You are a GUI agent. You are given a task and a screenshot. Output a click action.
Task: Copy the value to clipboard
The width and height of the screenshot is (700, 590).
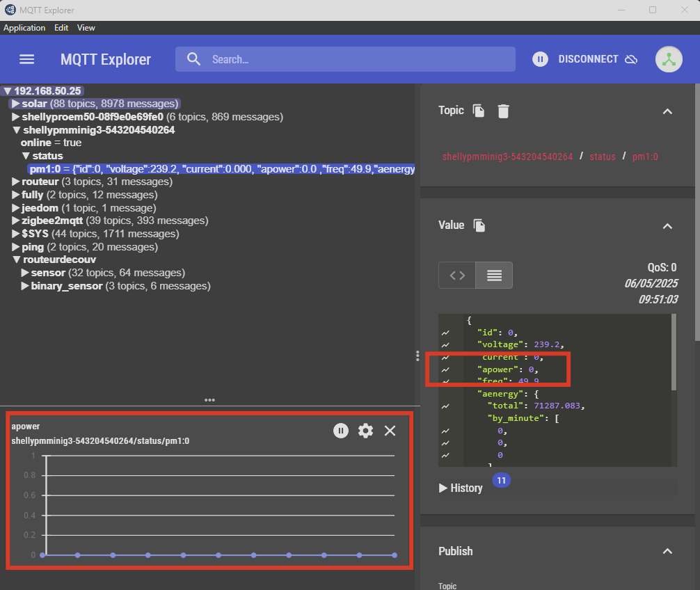click(x=479, y=225)
